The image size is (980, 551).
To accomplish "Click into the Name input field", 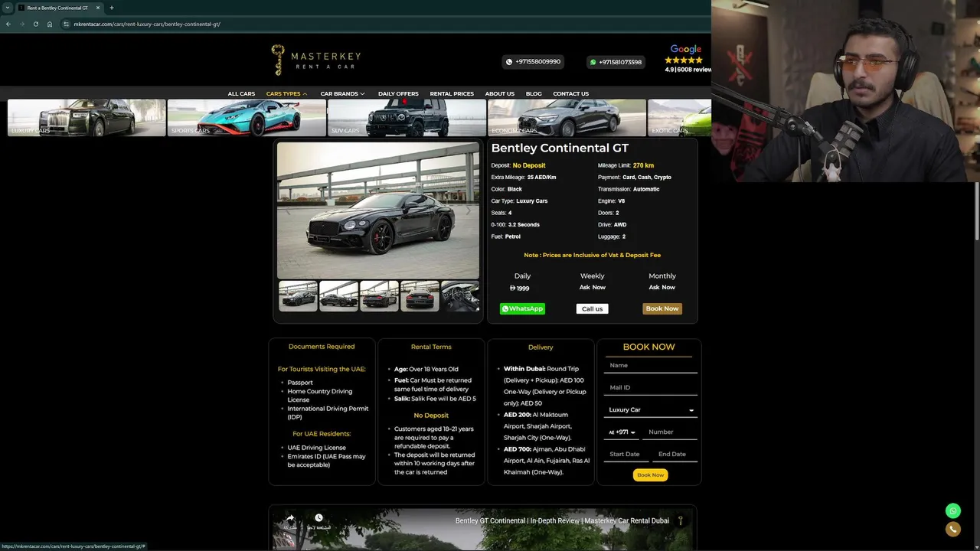I will pyautogui.click(x=650, y=366).
